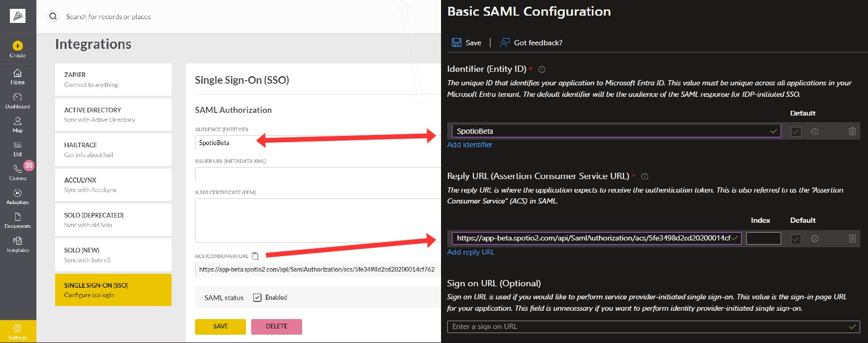Delete the SpotioBeta identifier row
Viewport: 868px width, 343px height.
852,131
